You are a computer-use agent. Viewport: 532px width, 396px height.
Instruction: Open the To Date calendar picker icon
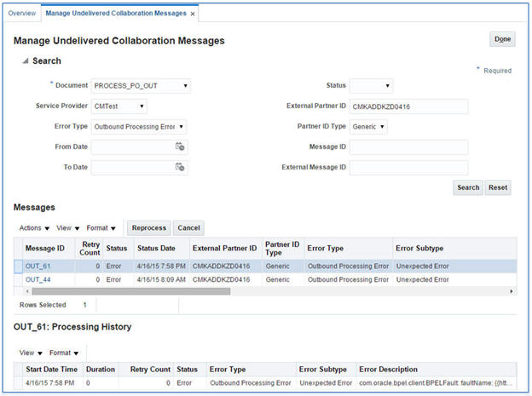(180, 168)
